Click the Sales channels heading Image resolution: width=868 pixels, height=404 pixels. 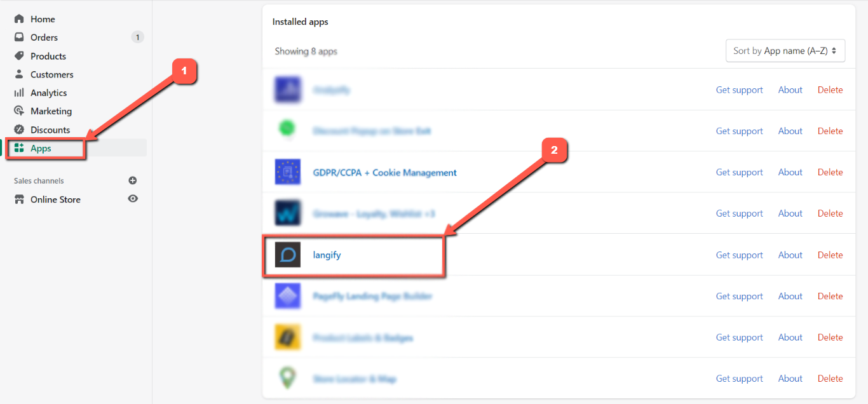point(39,181)
